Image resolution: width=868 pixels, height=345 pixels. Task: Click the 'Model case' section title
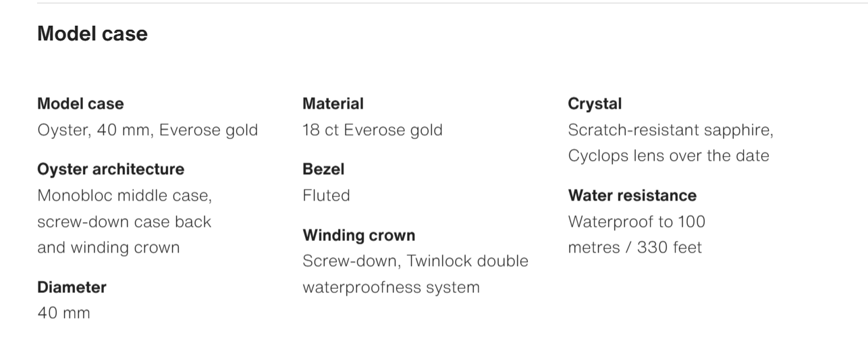coord(92,34)
